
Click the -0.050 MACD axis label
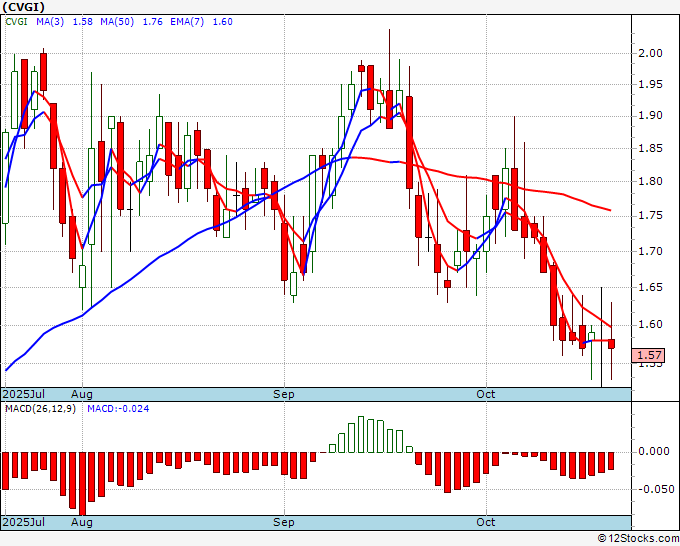click(656, 490)
